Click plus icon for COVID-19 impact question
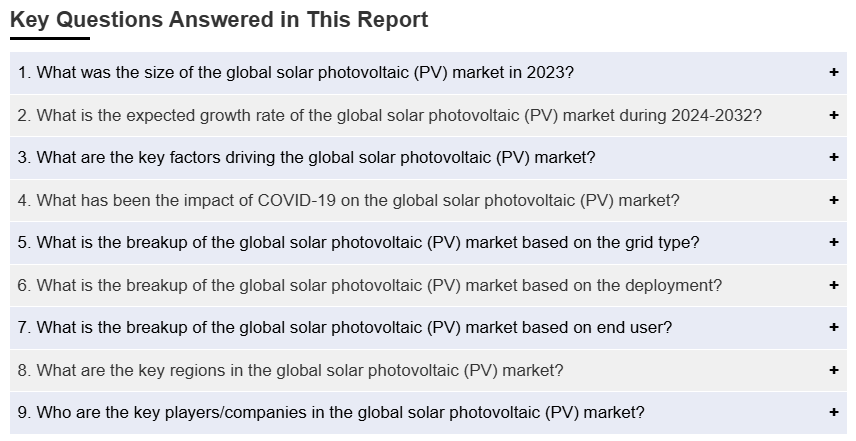 (833, 201)
